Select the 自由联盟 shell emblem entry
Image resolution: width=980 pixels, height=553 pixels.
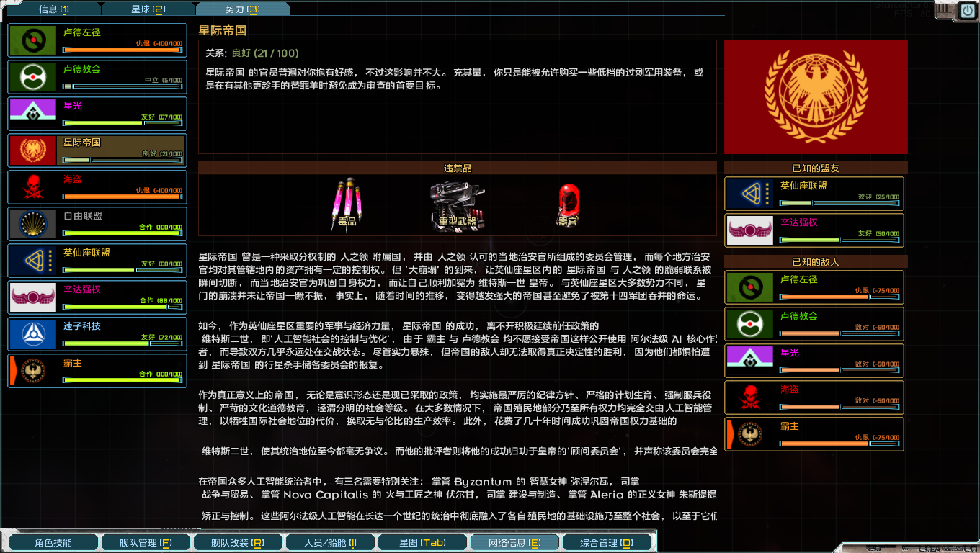[32, 223]
